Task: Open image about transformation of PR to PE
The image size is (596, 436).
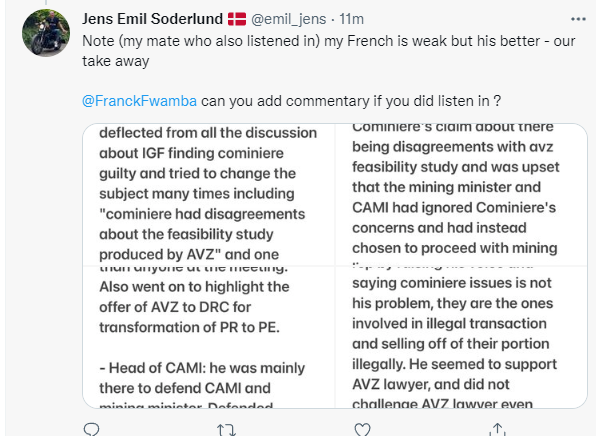Action: tap(209, 337)
